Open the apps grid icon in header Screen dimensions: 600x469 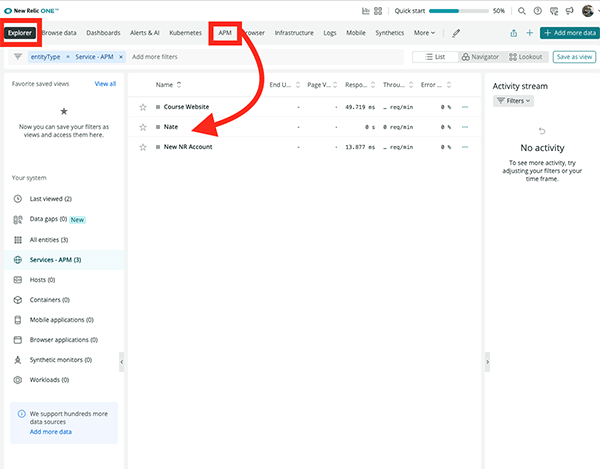(x=378, y=11)
